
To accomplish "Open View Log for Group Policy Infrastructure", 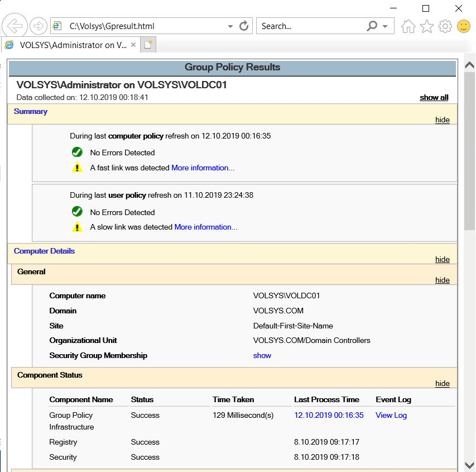I will (391, 415).
